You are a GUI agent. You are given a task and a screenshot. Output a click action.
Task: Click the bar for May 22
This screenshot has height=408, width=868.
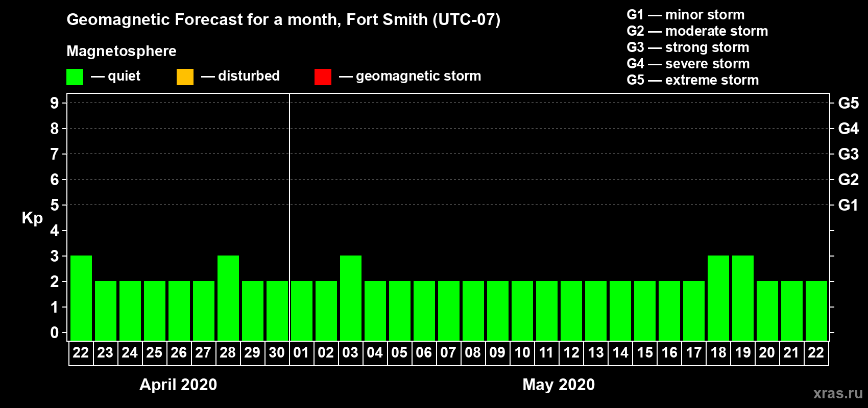[x=816, y=311]
